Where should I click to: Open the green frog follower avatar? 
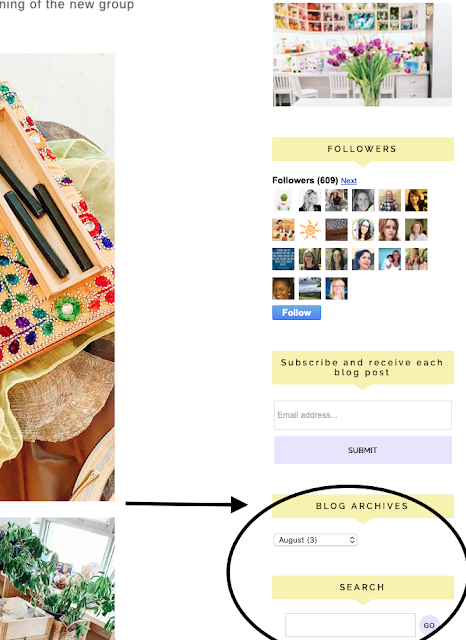coord(283,200)
